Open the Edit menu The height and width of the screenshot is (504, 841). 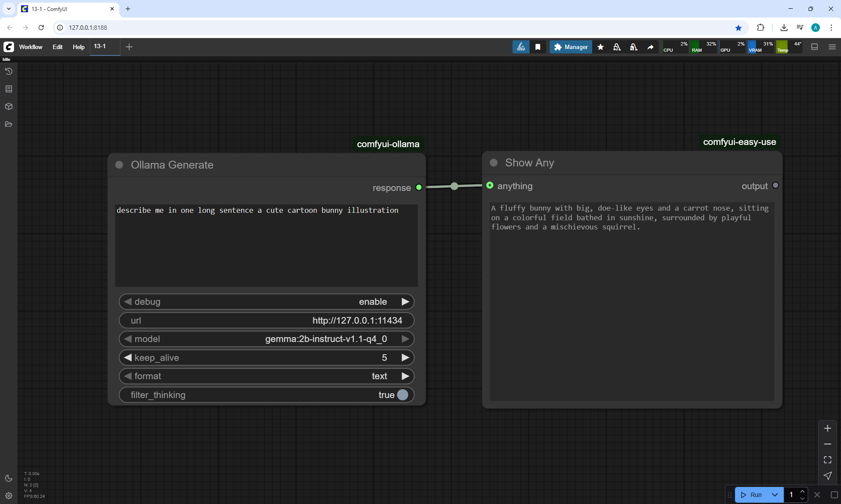point(57,47)
